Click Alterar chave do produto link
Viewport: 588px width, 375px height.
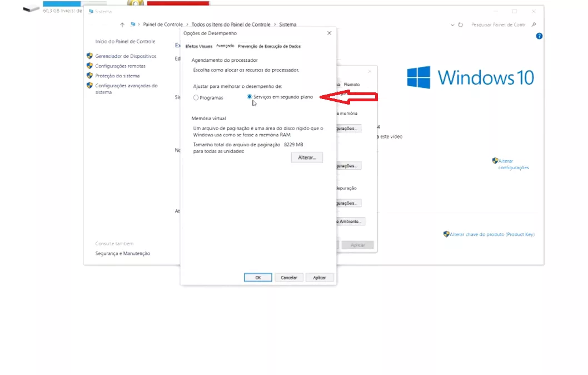[x=492, y=235]
